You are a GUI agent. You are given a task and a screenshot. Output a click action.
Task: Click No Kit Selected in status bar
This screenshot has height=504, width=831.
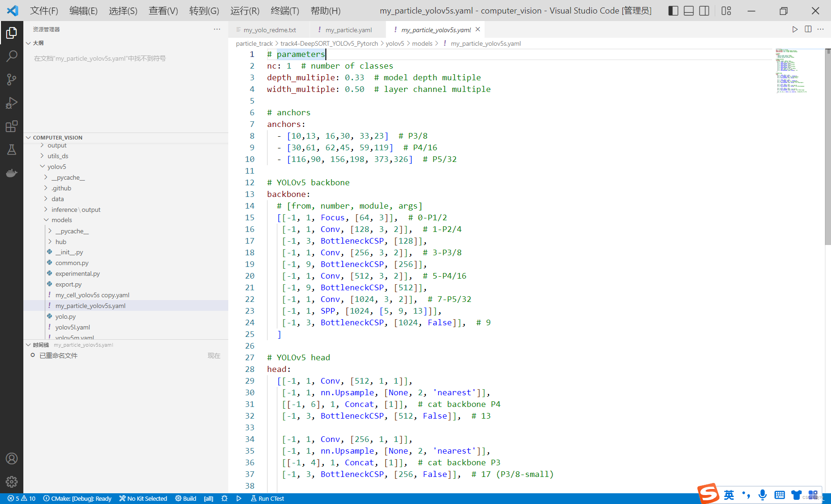click(x=143, y=498)
